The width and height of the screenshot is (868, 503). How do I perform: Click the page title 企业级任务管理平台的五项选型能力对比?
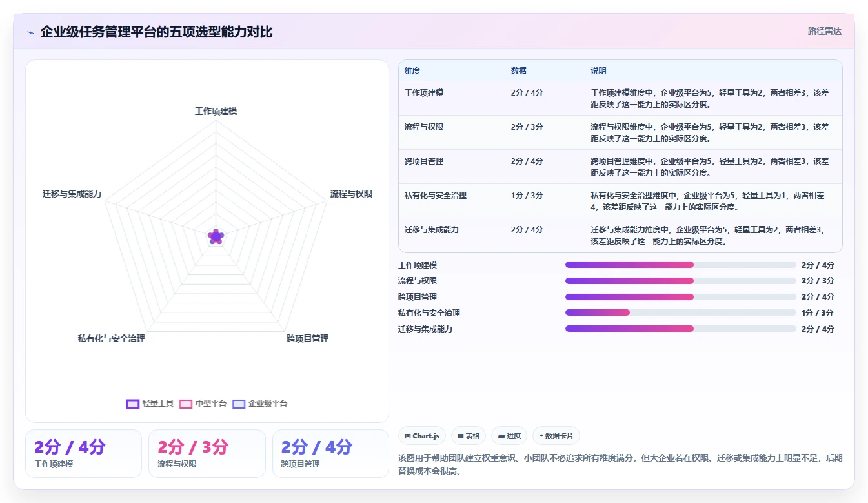coord(156,32)
